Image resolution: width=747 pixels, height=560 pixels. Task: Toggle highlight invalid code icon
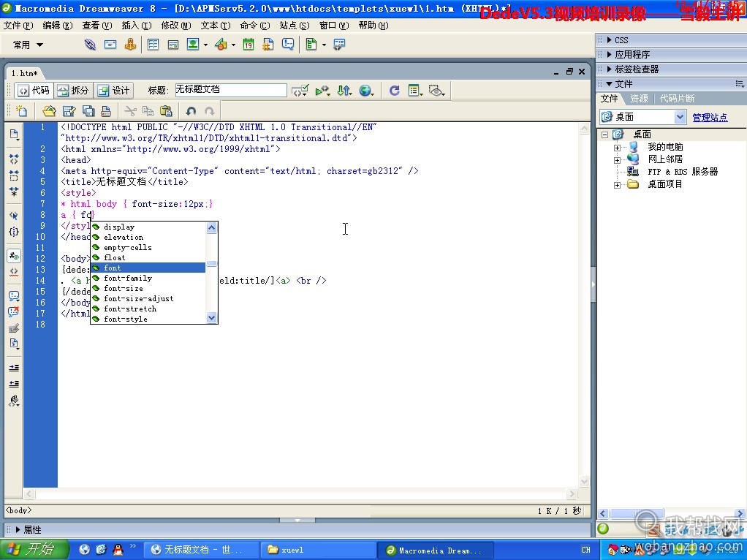coord(14,272)
